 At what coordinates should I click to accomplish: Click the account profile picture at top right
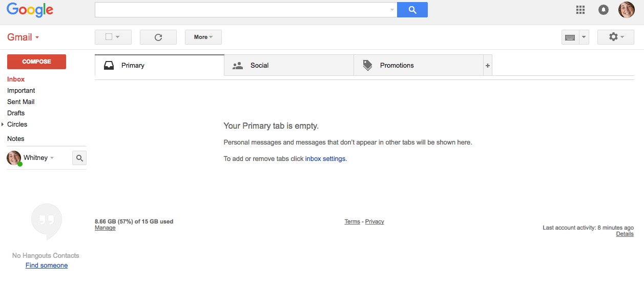click(626, 10)
